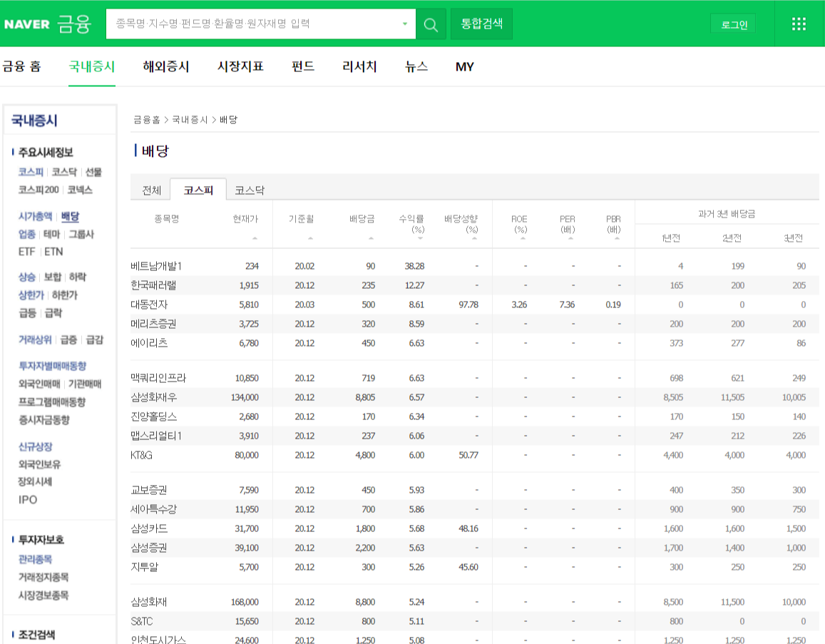Click sidebar IPO link

click(x=28, y=500)
